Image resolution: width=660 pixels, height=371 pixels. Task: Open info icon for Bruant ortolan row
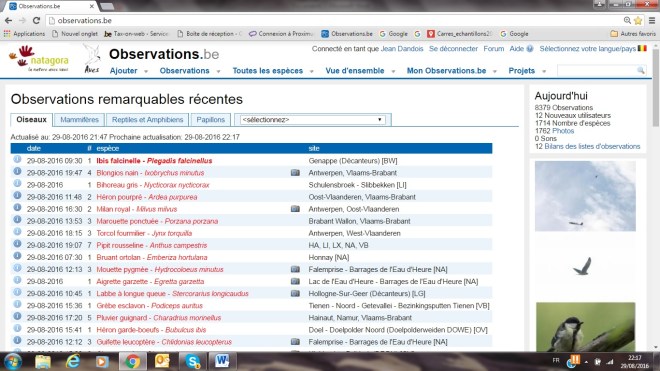[17, 256]
